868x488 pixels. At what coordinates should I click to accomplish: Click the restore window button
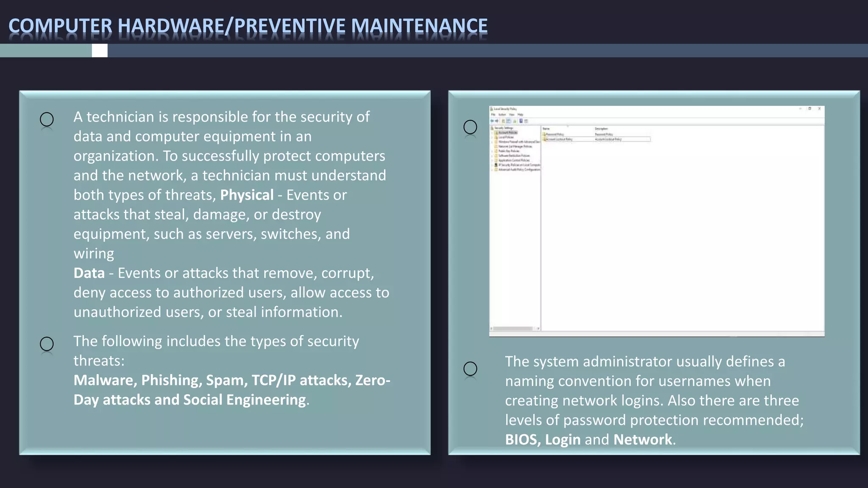coord(810,109)
